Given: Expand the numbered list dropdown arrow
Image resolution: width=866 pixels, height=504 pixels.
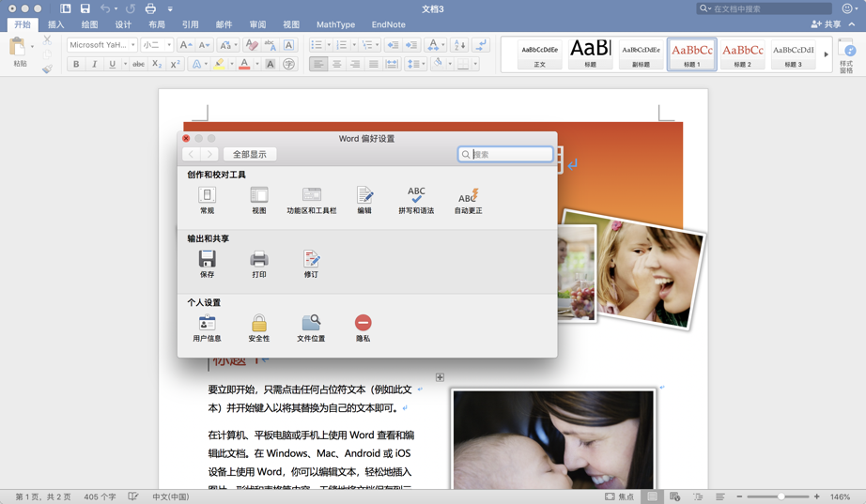Looking at the screenshot, I should pos(354,45).
